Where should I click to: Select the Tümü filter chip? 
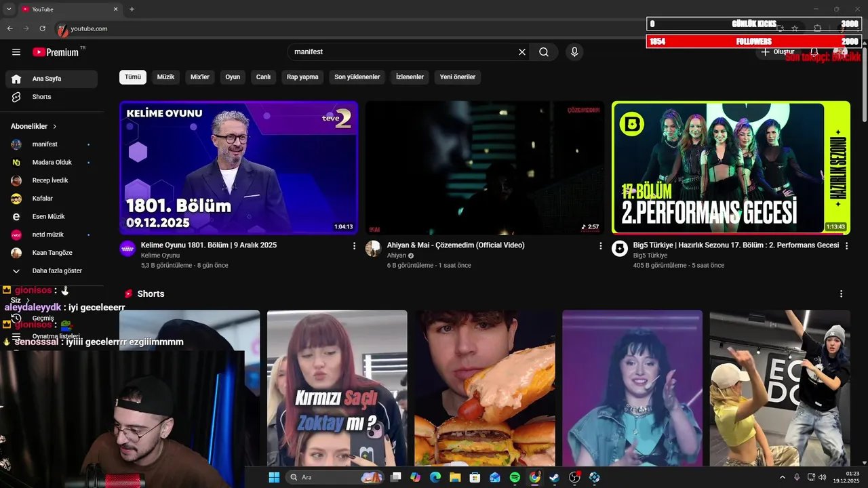coord(133,77)
